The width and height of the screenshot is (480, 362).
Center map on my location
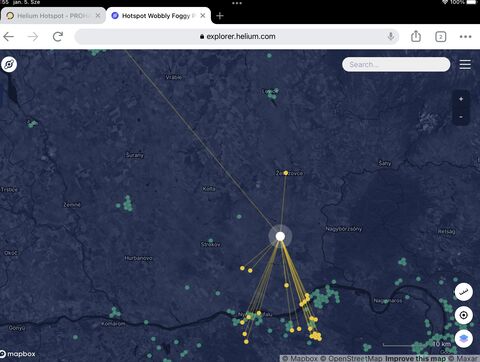point(464,315)
